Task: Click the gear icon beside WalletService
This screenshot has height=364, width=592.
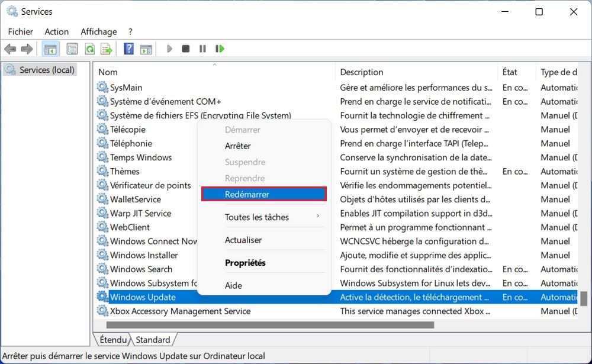Action: [x=102, y=199]
